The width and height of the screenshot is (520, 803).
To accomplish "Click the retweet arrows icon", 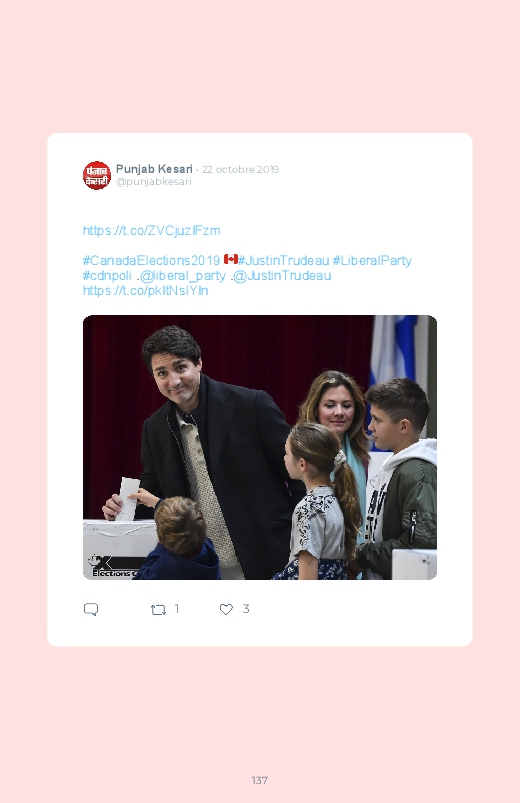I will 158,609.
